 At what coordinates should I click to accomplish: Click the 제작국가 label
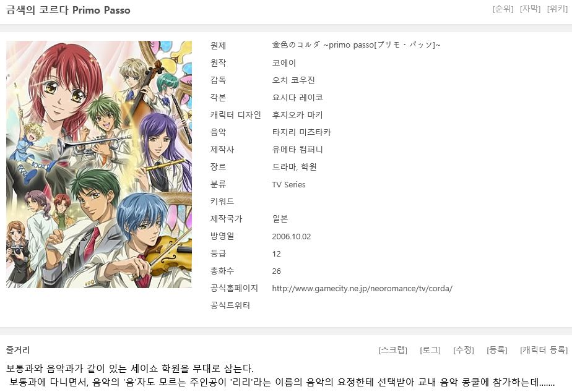226,219
